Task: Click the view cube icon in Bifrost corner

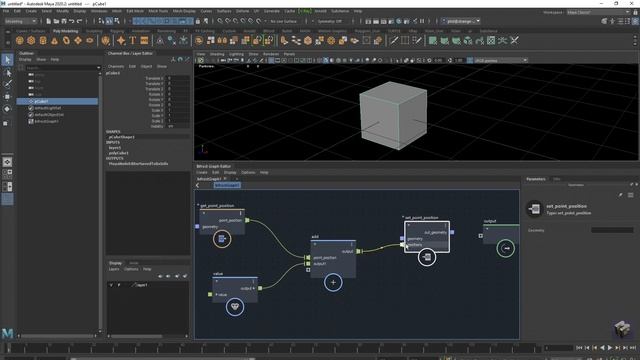Action: click(622, 328)
